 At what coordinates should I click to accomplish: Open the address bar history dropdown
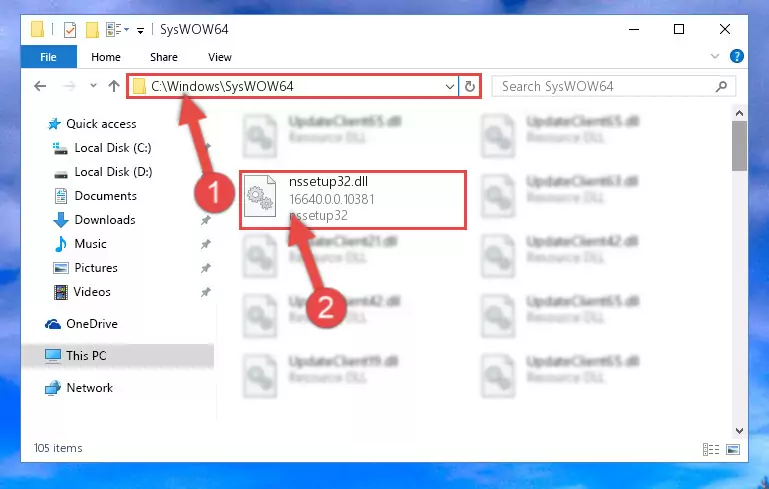[449, 87]
